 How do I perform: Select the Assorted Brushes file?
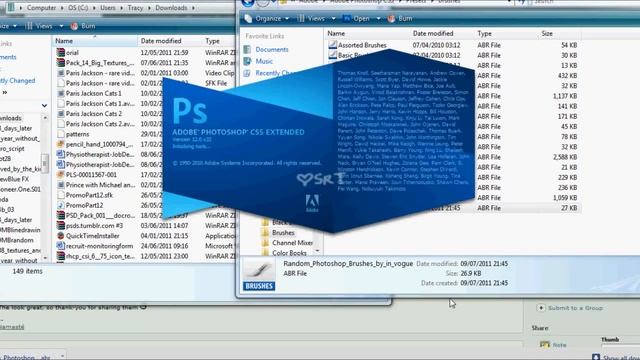362,45
